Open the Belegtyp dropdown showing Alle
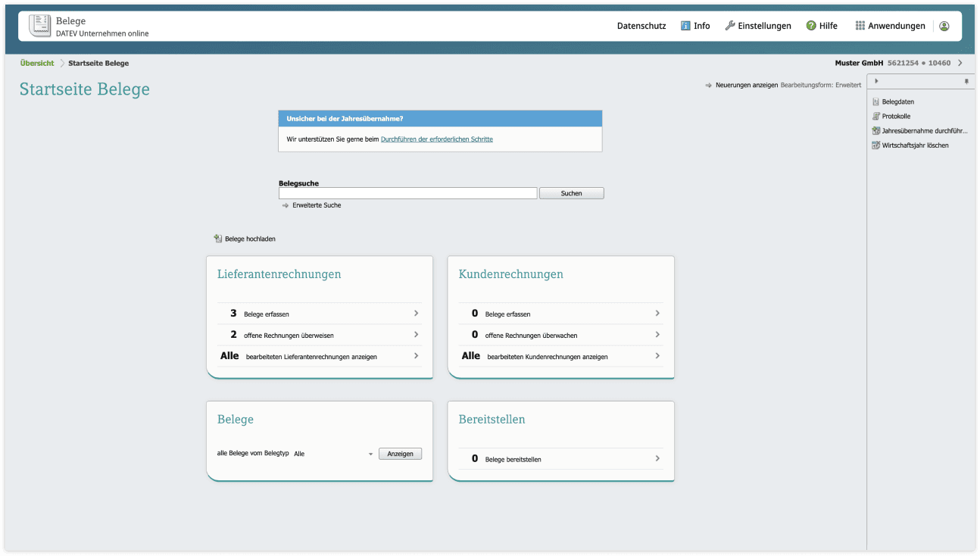The width and height of the screenshot is (980, 556). [x=370, y=453]
